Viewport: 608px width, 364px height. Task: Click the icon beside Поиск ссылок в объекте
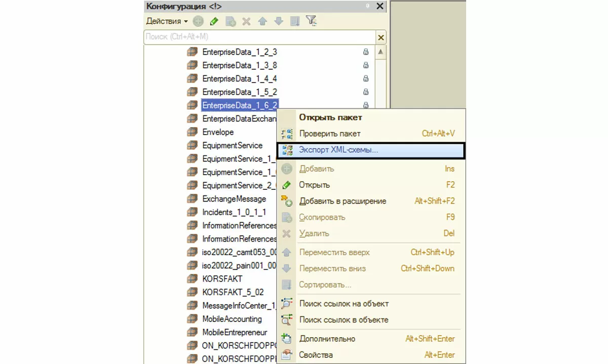287,320
